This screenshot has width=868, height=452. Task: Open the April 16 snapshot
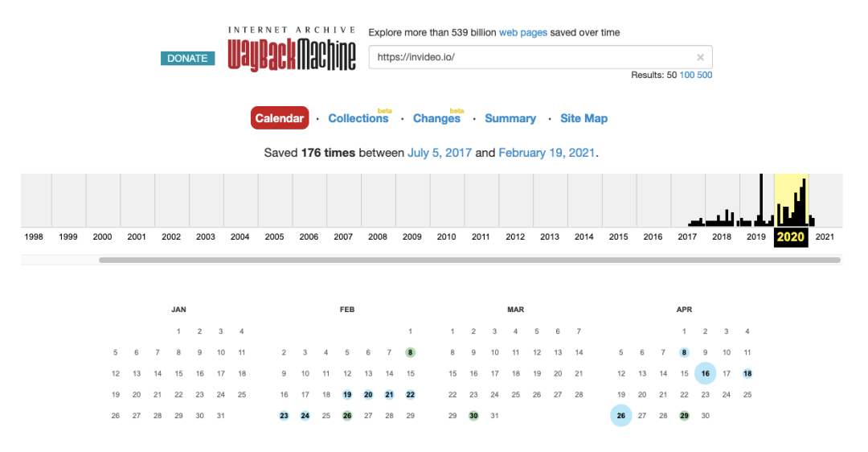[x=706, y=373]
